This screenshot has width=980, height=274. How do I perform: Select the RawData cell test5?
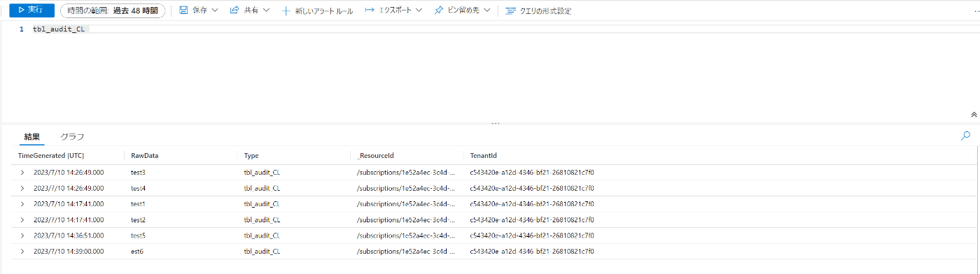click(x=138, y=236)
